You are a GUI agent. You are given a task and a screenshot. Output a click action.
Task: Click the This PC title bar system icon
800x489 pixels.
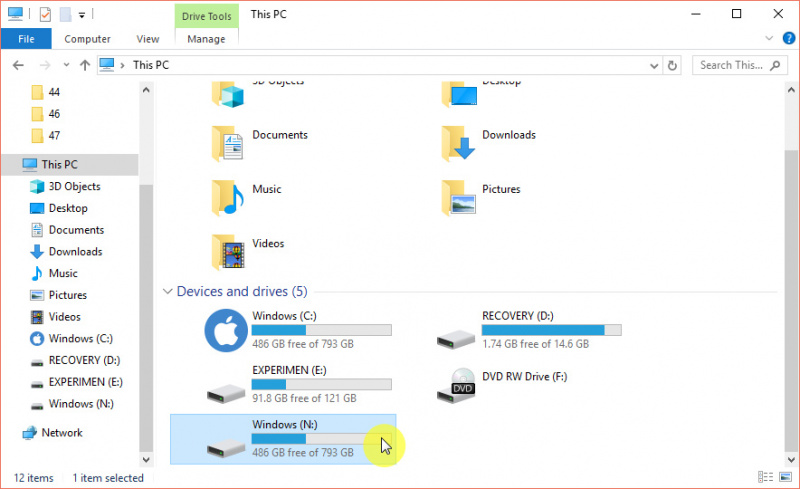(x=15, y=14)
